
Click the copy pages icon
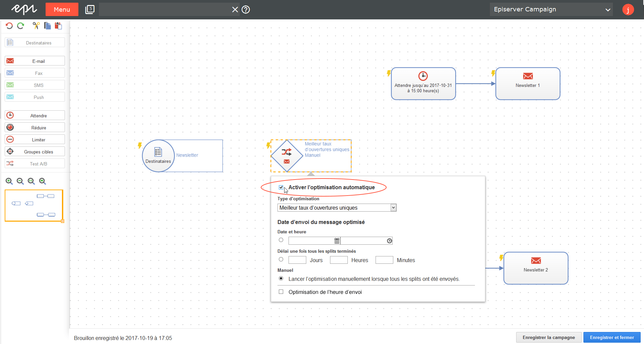(x=48, y=26)
